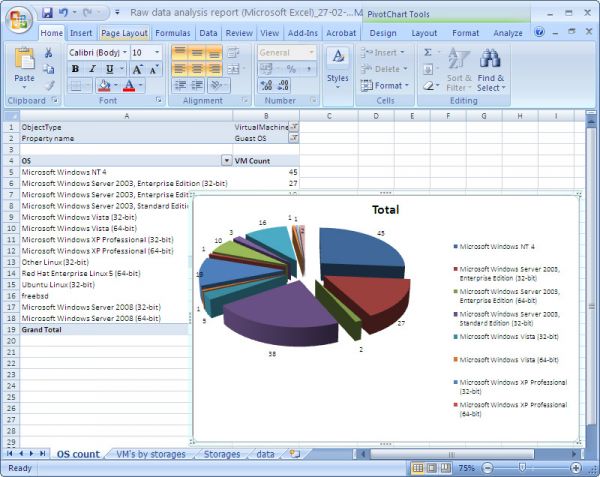Open the Page Layout ribbon tab
The height and width of the screenshot is (477, 600).
point(124,33)
